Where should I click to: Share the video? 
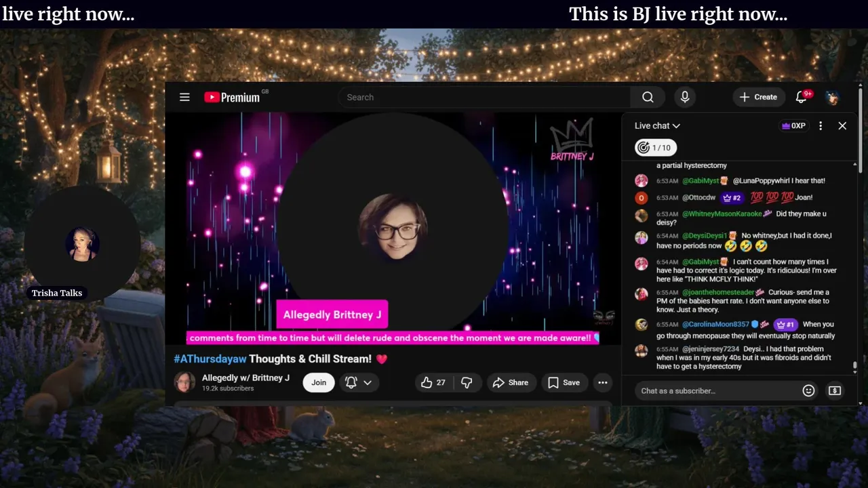click(511, 382)
